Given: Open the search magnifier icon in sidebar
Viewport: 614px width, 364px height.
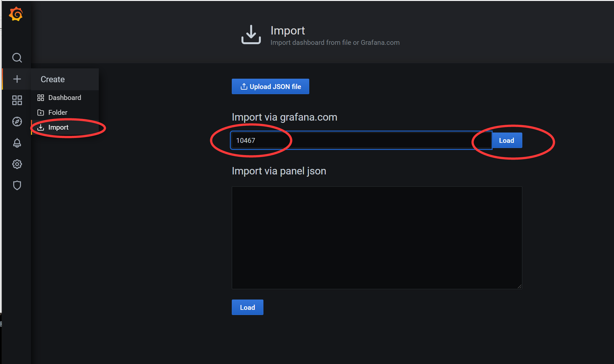Looking at the screenshot, I should click(17, 58).
